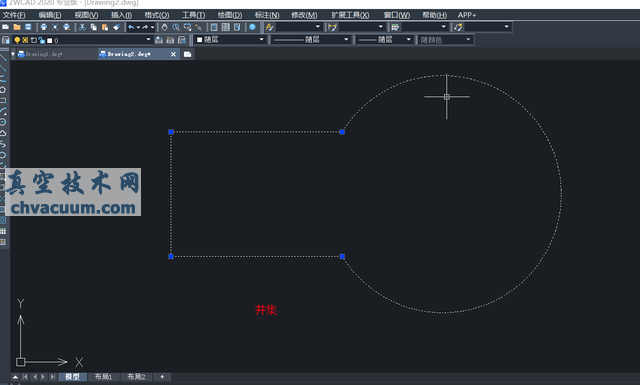This screenshot has height=385, width=640.
Task: Open the 标注(N) menu
Action: pyautogui.click(x=267, y=15)
